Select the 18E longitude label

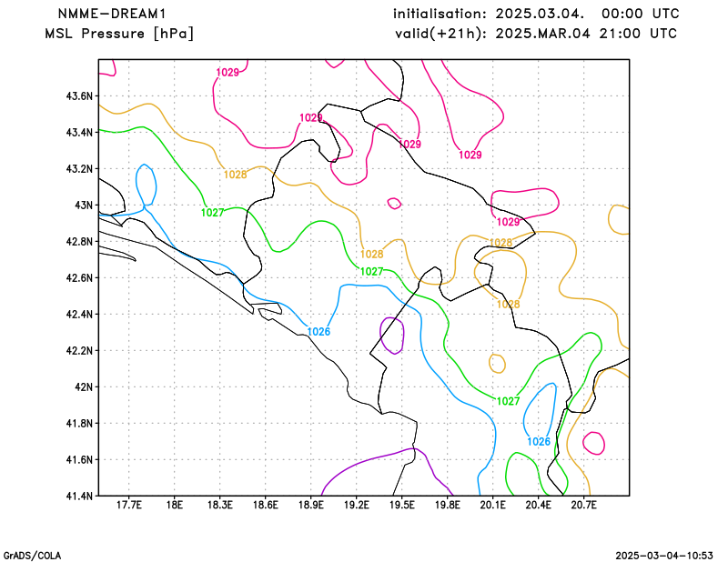click(174, 505)
